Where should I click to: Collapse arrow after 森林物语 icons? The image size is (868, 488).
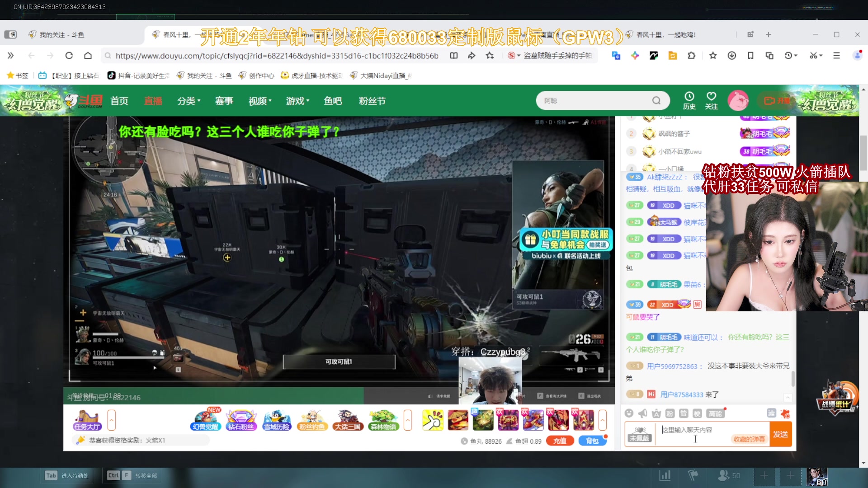(408, 420)
